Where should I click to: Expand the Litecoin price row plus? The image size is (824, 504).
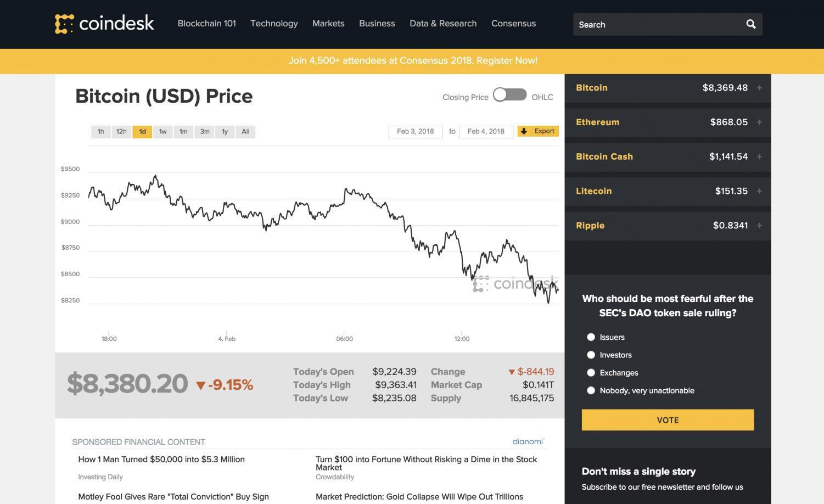[759, 191]
